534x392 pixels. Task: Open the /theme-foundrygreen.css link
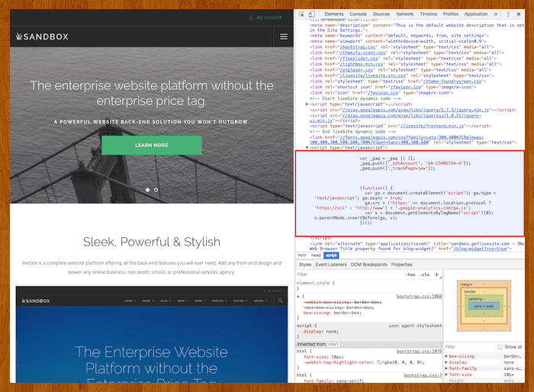pyautogui.click(x=452, y=82)
